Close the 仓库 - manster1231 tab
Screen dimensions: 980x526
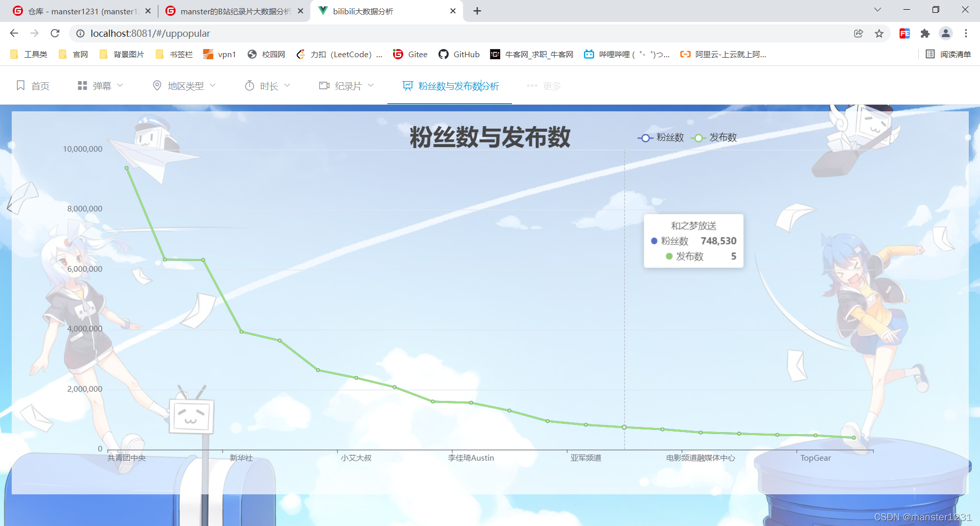148,11
